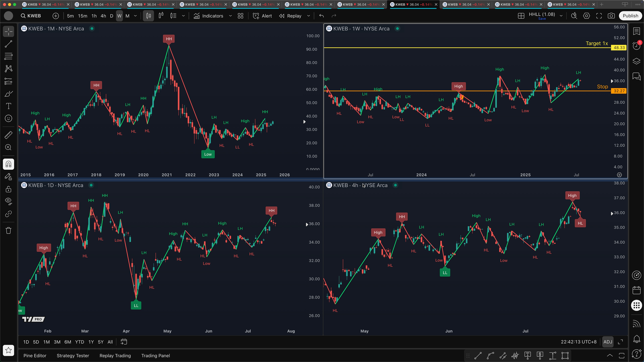Viewport: 644px width, 362px height.
Task: Open quick search lightning icon
Action: [574, 16]
